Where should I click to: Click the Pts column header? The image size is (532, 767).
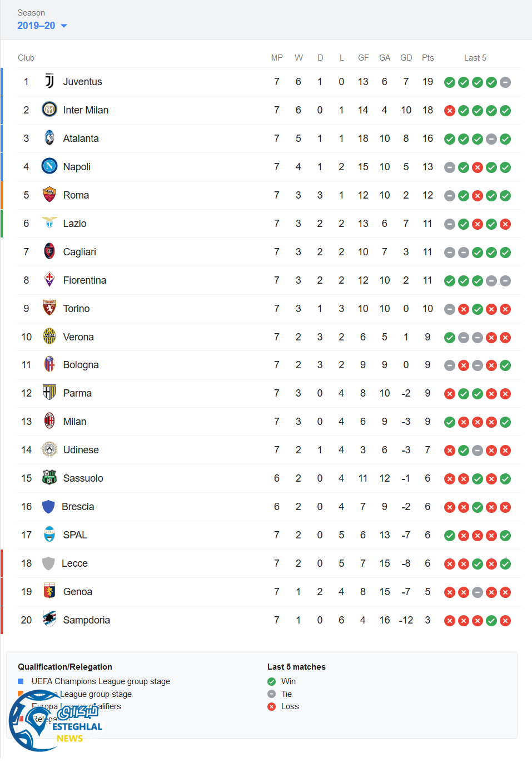point(427,58)
